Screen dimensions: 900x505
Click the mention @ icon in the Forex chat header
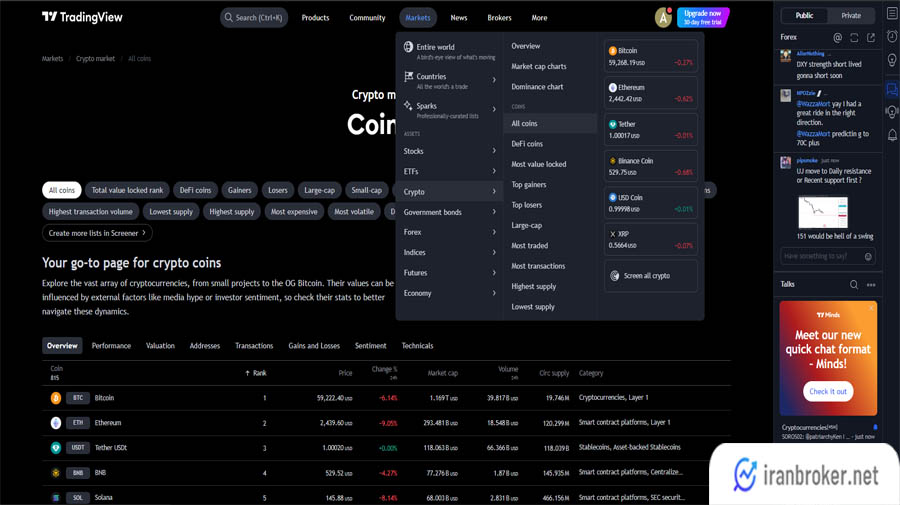[837, 37]
